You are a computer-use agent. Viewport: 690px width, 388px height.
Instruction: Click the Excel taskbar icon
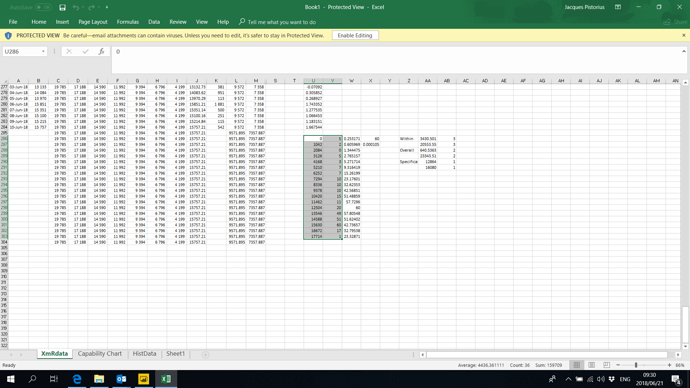[x=166, y=379]
